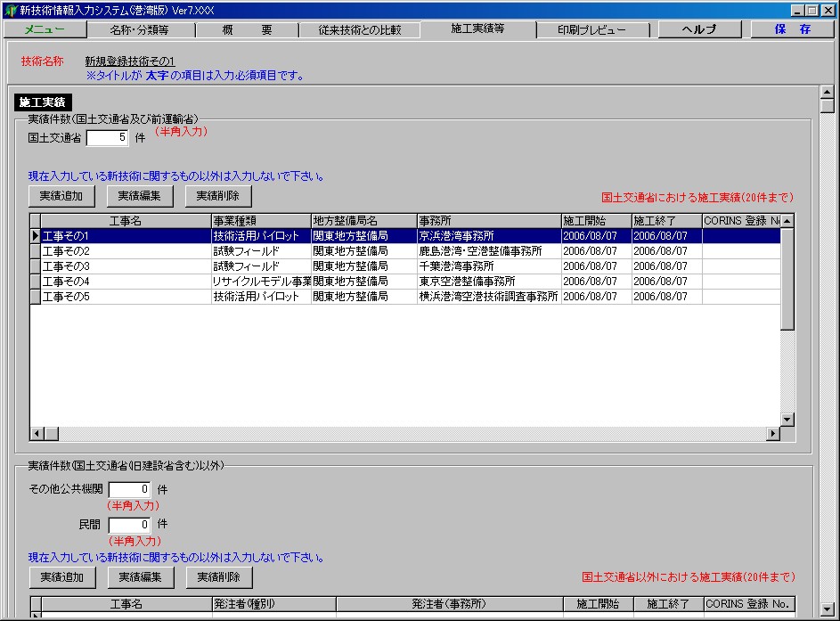Click the upper 実績削除 button

click(218, 196)
